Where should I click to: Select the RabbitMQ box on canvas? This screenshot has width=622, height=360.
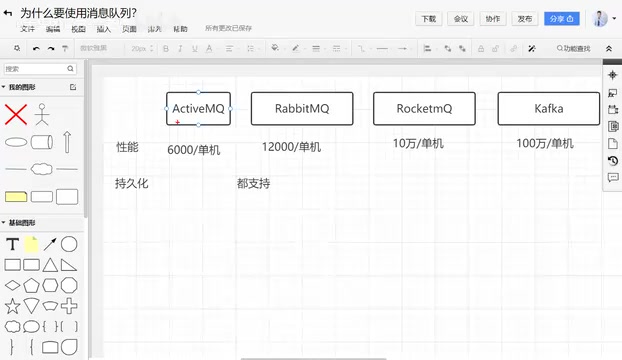(302, 109)
